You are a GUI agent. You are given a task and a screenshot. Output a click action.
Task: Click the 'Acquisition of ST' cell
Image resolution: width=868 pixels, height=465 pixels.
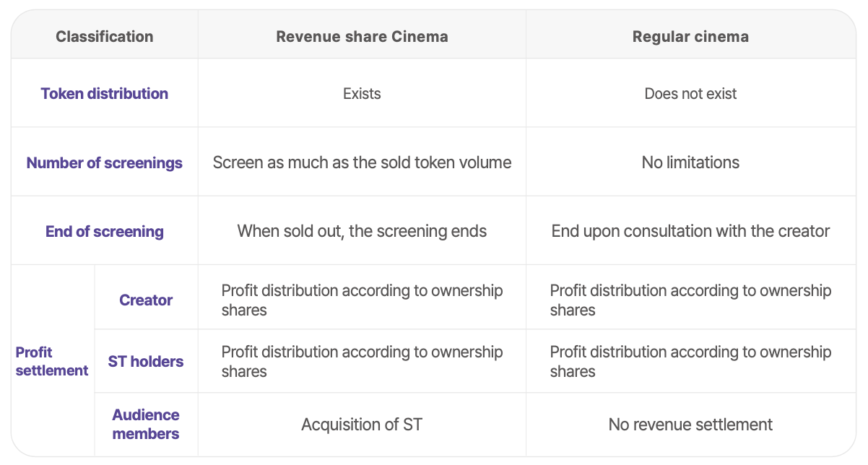[362, 424]
